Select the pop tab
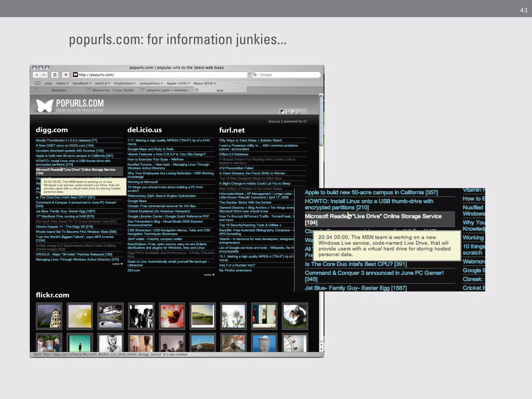The height and width of the screenshot is (399, 532). tap(220, 90)
